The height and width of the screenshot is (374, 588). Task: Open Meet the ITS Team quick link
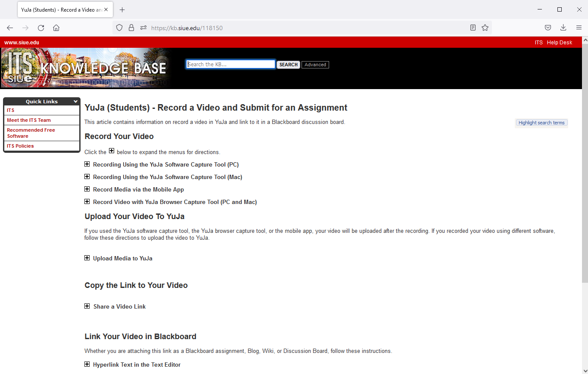pyautogui.click(x=29, y=121)
